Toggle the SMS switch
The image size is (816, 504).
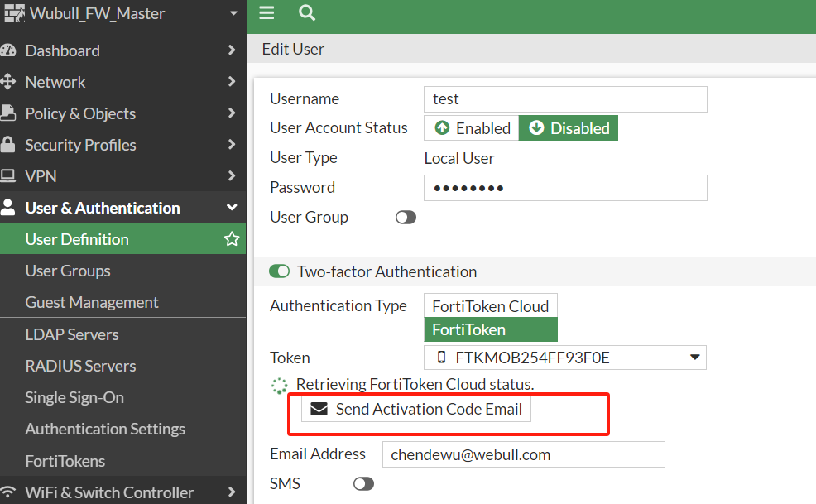point(363,483)
